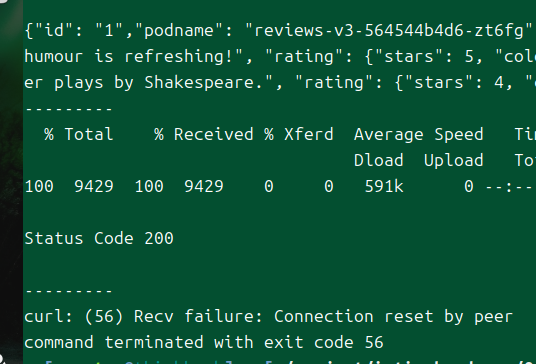The width and height of the screenshot is (536, 364).
Task: Click the "Status Code 200" line
Action: click(99, 238)
